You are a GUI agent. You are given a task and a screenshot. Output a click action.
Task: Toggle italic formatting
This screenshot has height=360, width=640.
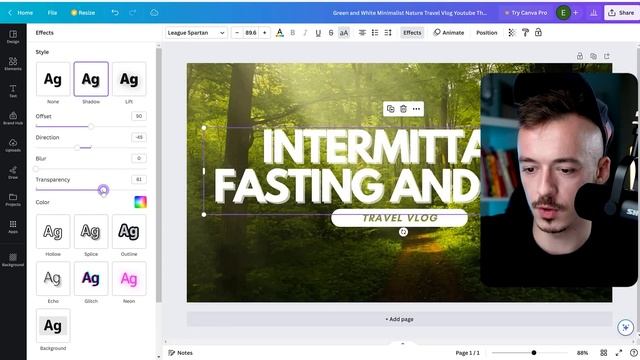[305, 33]
